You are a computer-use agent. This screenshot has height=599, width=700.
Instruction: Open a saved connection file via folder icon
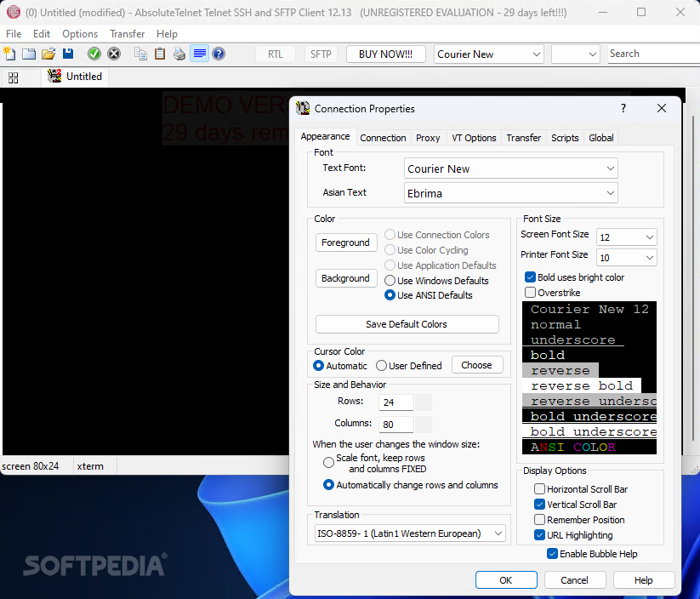48,54
